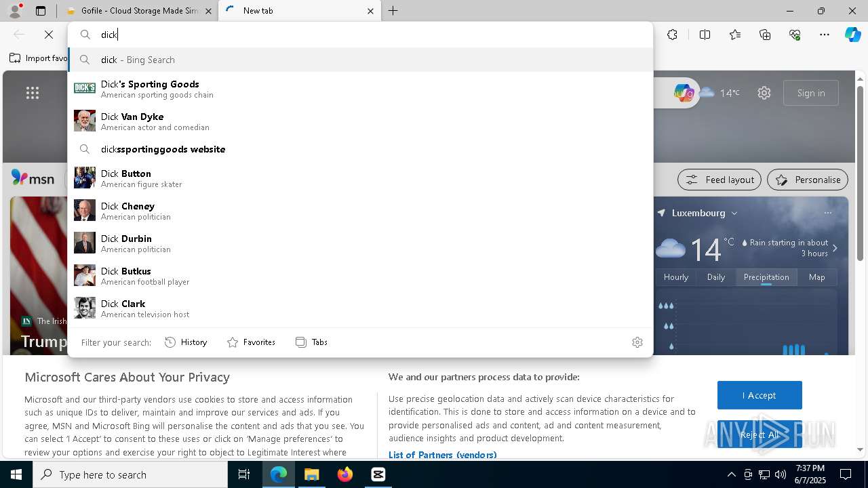Choose the Dick Butkus suggestion
868x488 pixels.
360,276
